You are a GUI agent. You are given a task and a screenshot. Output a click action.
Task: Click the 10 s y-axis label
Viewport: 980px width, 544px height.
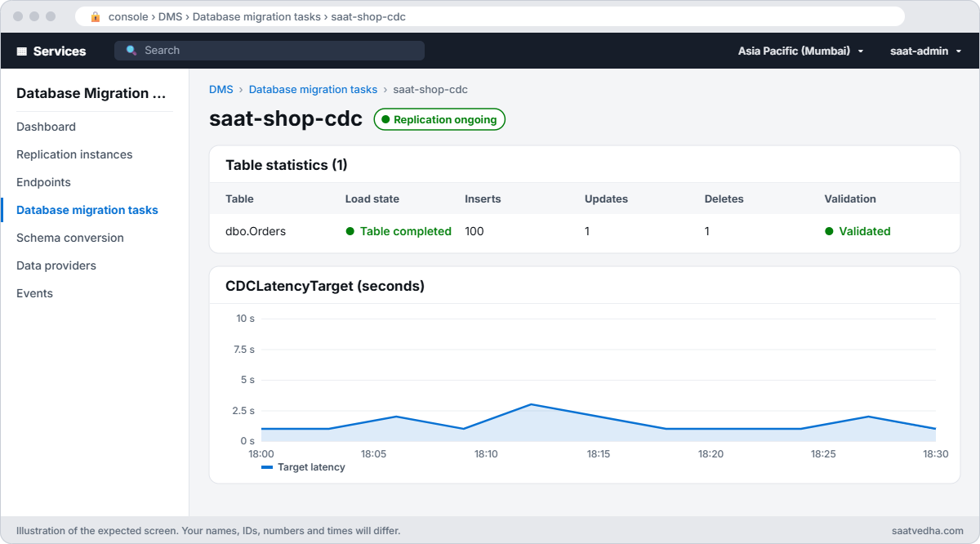pos(246,319)
